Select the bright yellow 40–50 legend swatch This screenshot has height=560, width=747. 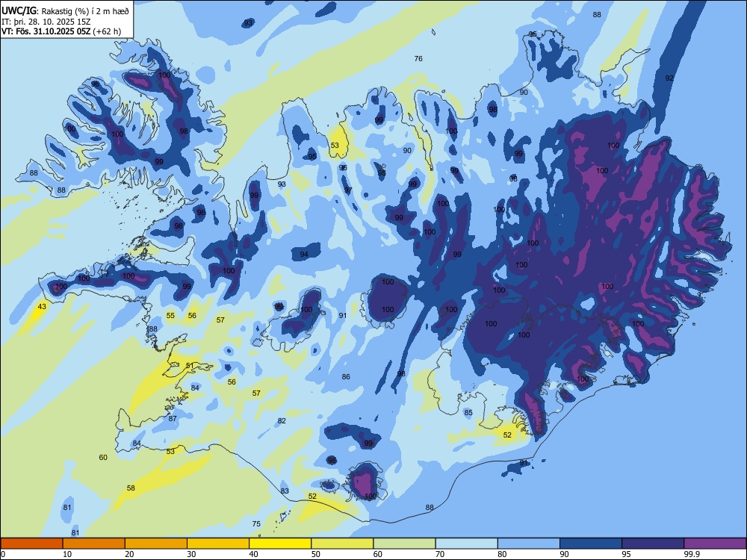pyautogui.click(x=280, y=544)
